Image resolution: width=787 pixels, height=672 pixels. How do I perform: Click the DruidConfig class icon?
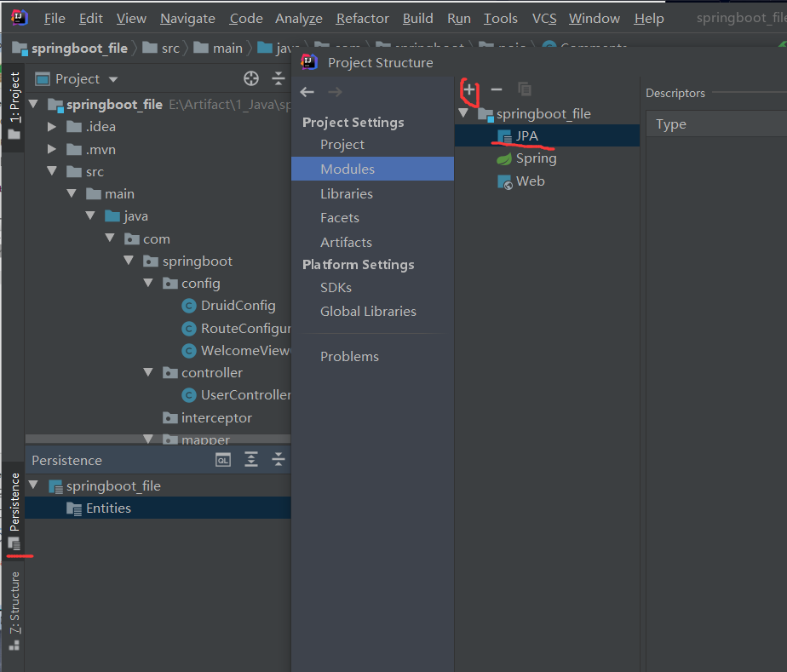[189, 306]
